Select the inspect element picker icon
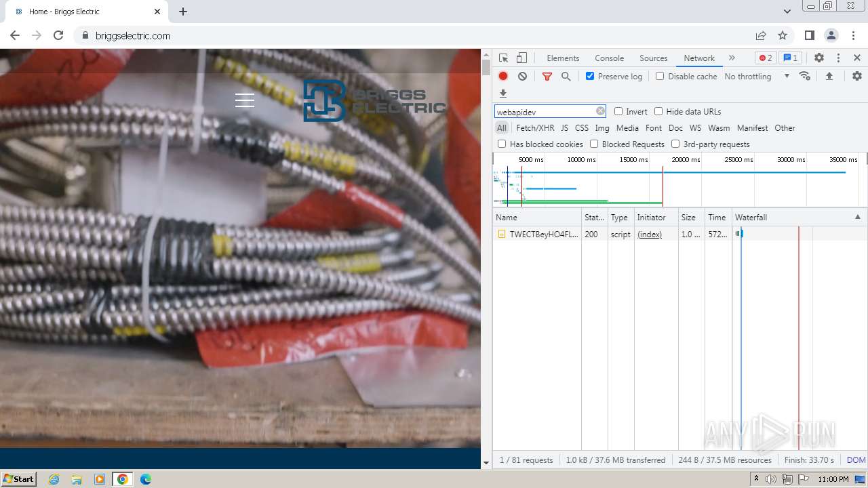Image resolution: width=868 pixels, height=488 pixels. [503, 58]
